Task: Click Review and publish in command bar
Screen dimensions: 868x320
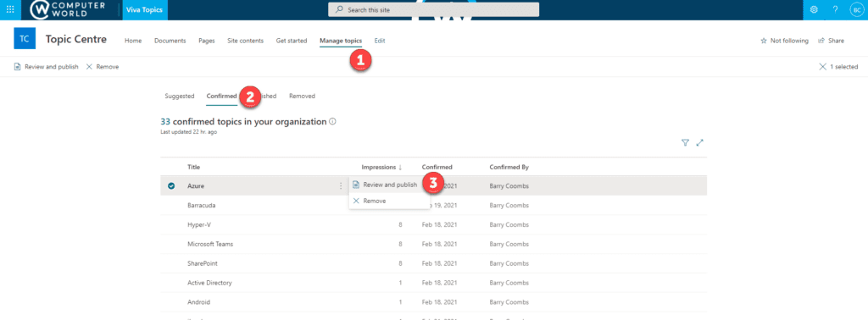Action: click(47, 67)
